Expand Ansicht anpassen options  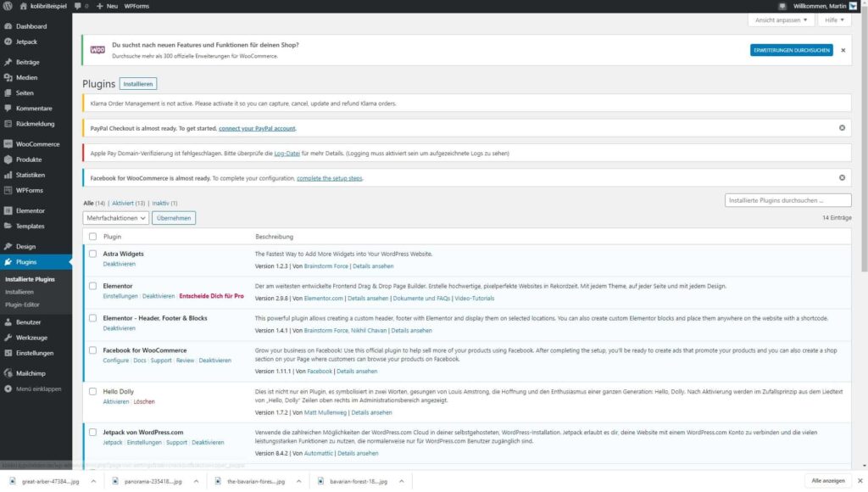coord(781,20)
